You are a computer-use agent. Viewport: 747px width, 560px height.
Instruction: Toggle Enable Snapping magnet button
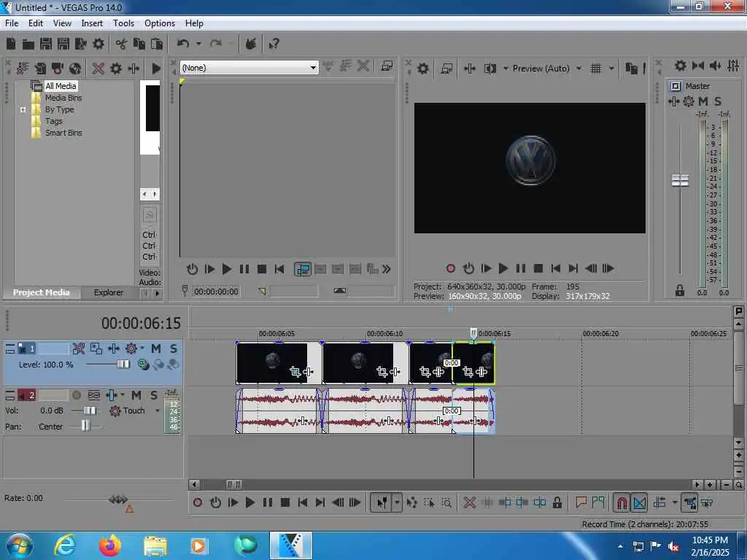622,502
